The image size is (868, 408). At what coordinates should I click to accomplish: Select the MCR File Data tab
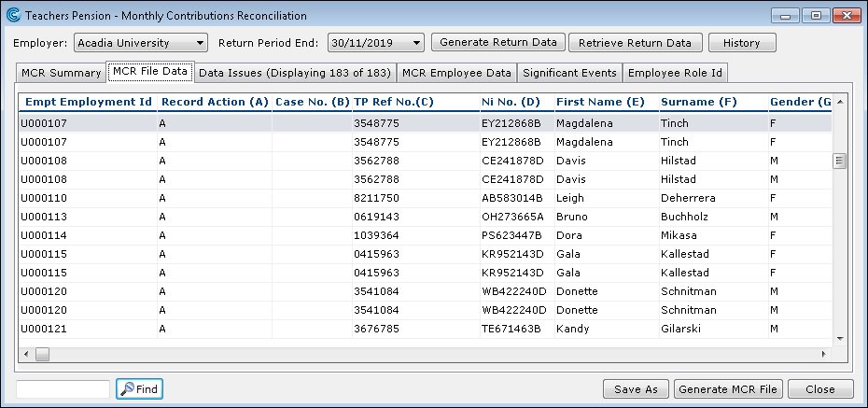coord(150,72)
